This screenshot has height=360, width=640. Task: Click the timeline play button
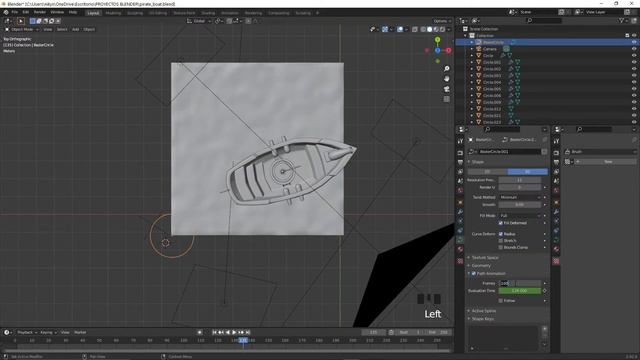click(x=234, y=332)
